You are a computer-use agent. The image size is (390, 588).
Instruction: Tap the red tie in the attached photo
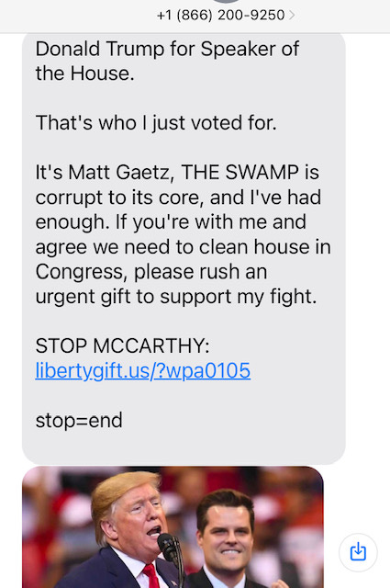pos(151,576)
